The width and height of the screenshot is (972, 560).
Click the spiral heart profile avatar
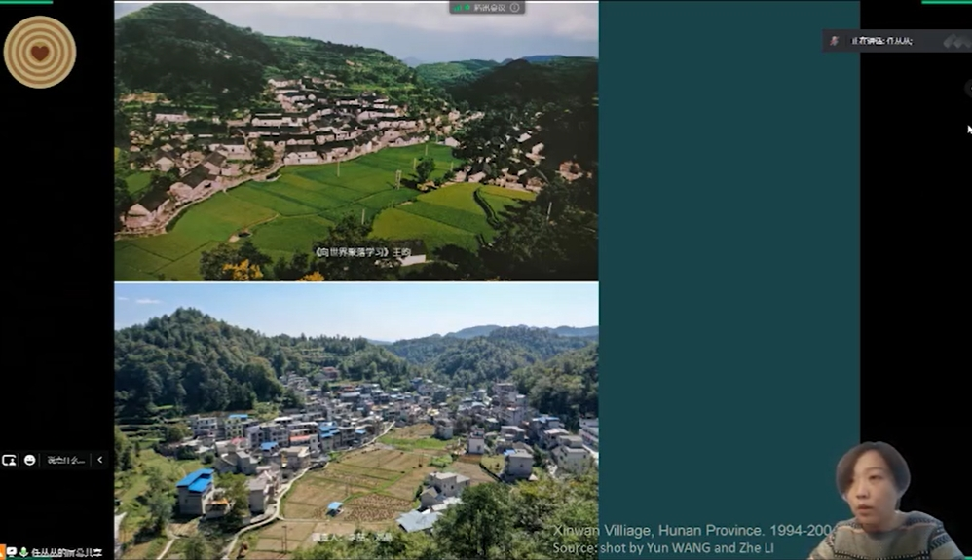click(x=40, y=52)
